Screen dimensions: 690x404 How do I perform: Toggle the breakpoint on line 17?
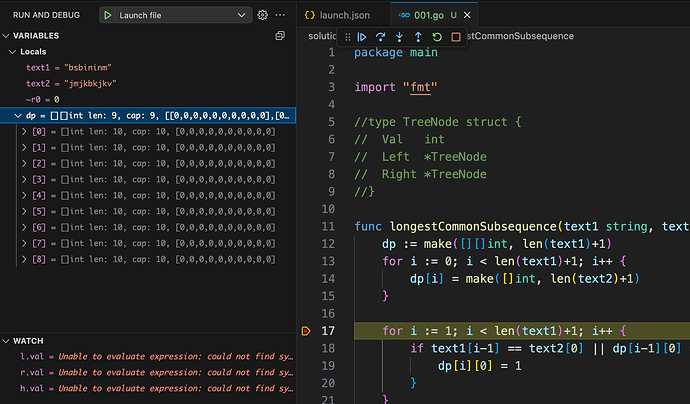(307, 329)
